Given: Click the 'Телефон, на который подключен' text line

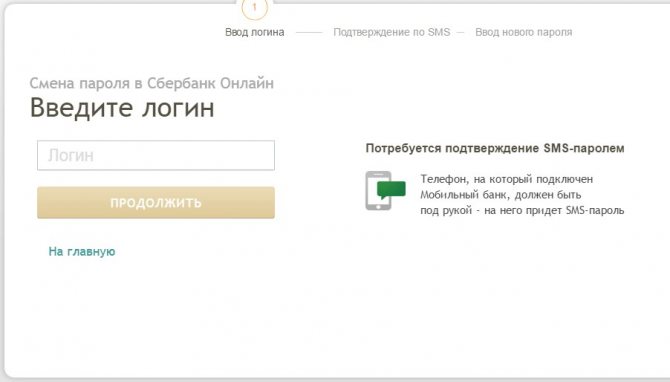Looking at the screenshot, I should pyautogui.click(x=507, y=179).
